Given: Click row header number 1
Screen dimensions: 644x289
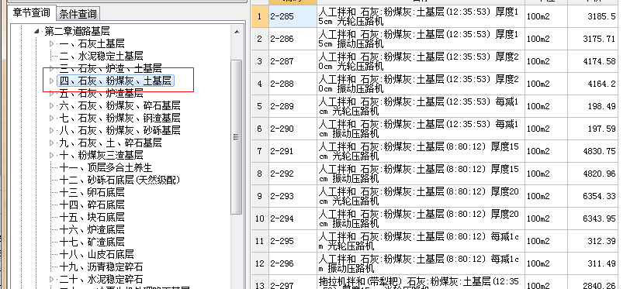Looking at the screenshot, I should tap(260, 16).
